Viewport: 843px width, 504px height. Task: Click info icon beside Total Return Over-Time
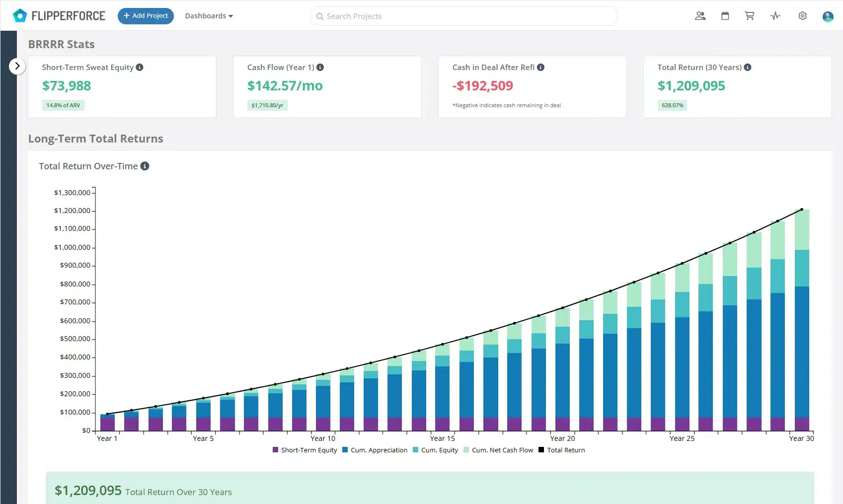point(145,166)
